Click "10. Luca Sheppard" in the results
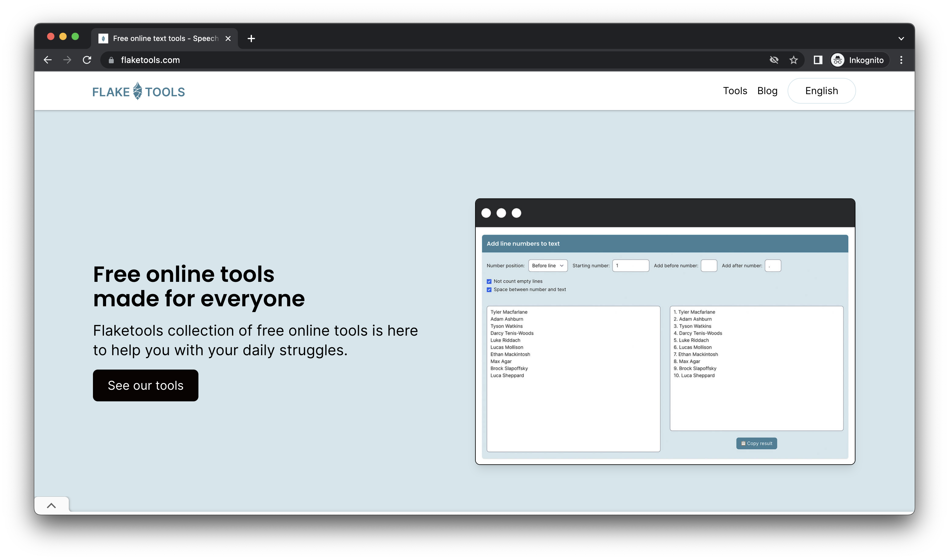Viewport: 949px width, 560px height. click(694, 375)
